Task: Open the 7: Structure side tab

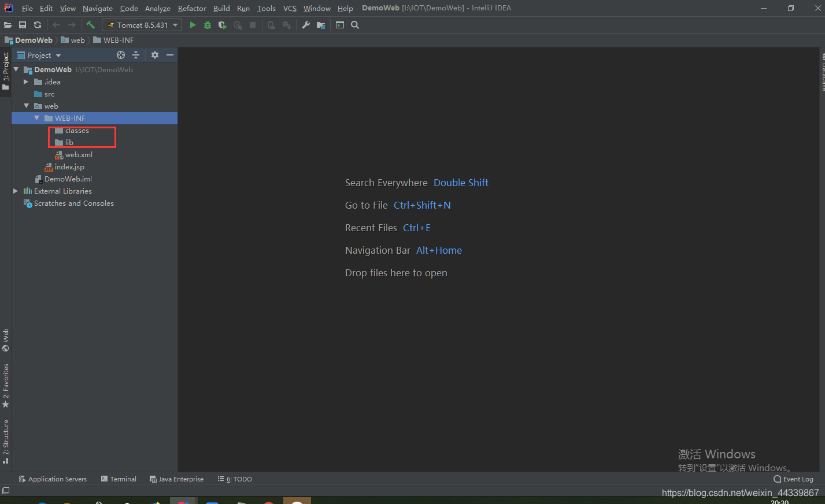Action: (6, 442)
